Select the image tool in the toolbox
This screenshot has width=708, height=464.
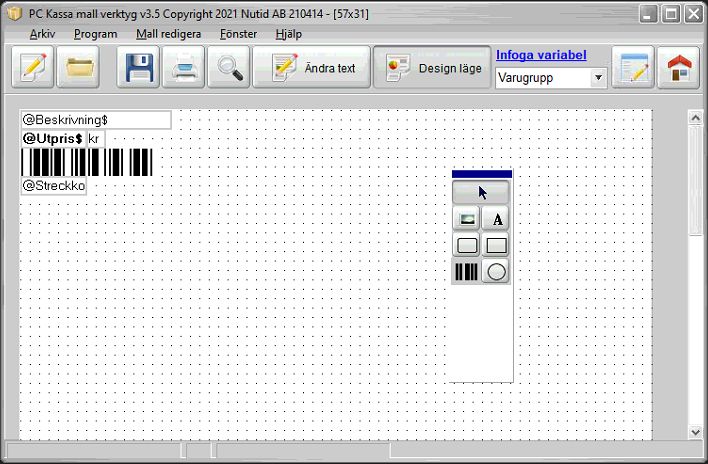point(467,218)
